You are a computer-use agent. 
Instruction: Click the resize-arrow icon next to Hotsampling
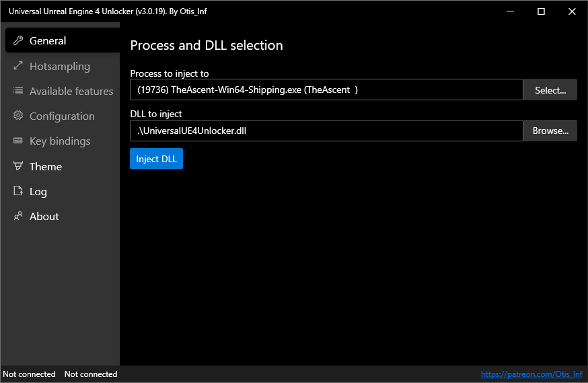point(18,66)
